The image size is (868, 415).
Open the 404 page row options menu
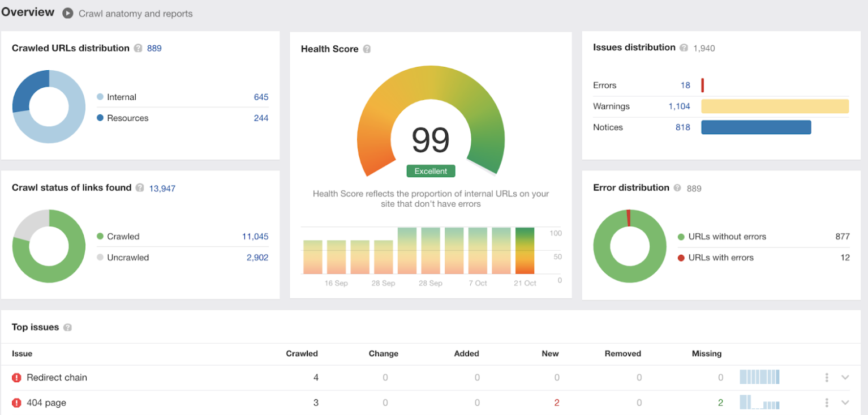[827, 403]
